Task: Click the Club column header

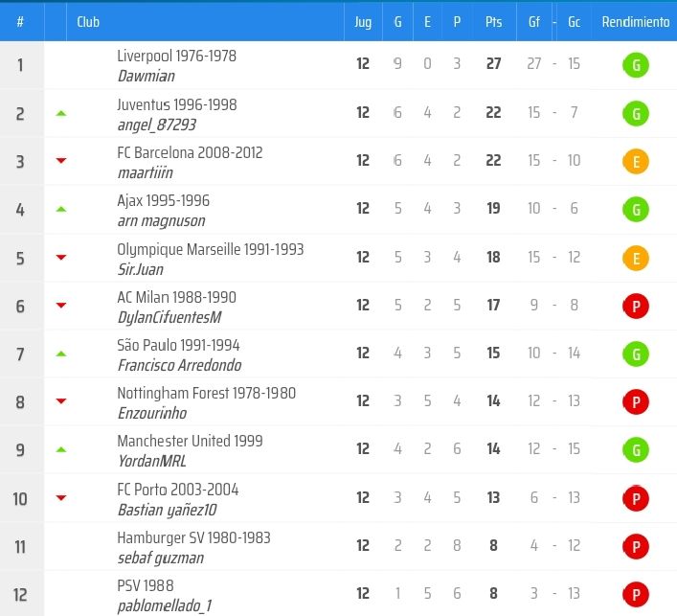Action: tap(88, 22)
